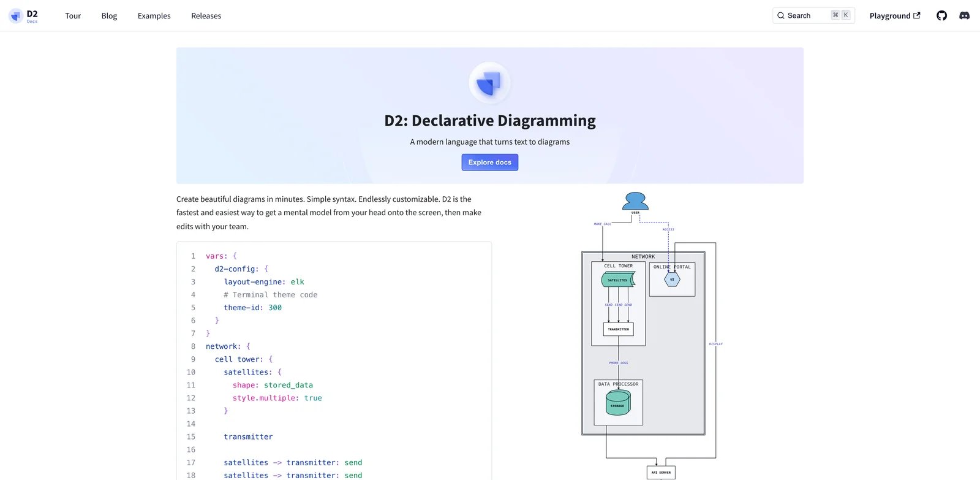Open the Blog page
Image resolution: width=980 pixels, height=480 pixels.
tap(109, 16)
